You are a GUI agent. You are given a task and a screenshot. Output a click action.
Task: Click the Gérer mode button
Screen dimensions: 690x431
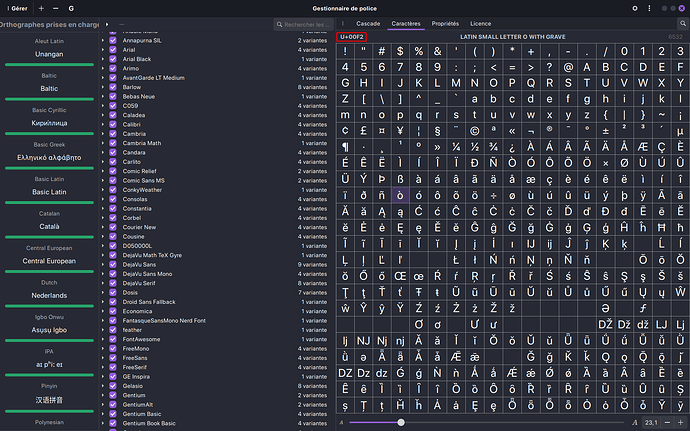(x=17, y=8)
